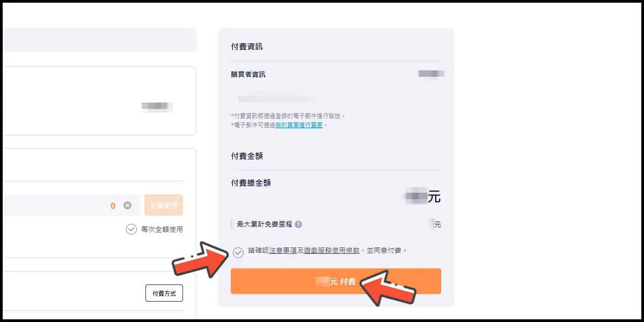Click the blurred total amount before 元
This screenshot has height=322, width=644.
point(416,196)
